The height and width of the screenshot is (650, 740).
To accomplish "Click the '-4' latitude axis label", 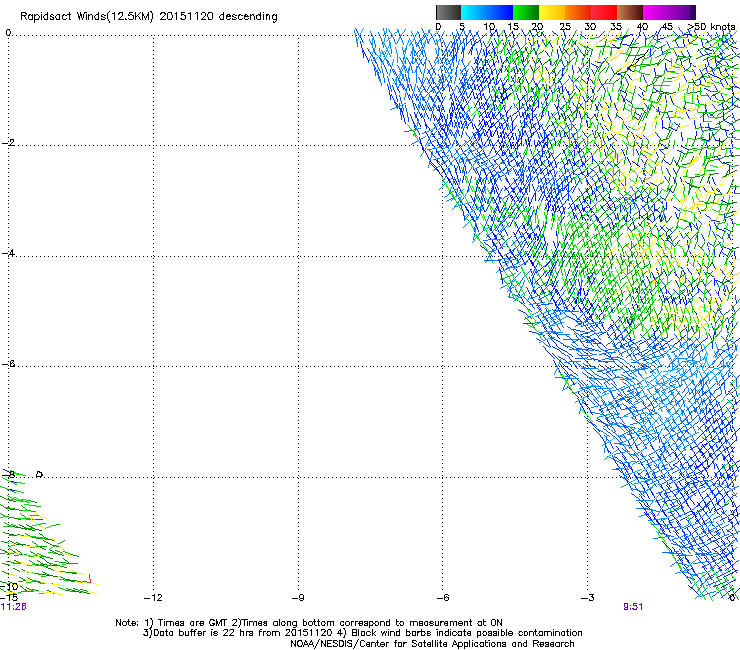I will tap(8, 253).
